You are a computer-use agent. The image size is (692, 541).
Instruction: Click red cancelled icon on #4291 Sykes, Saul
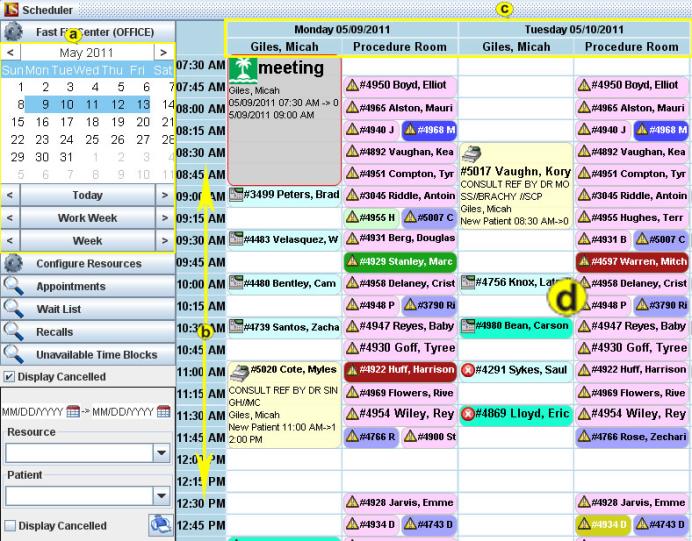(x=467, y=370)
